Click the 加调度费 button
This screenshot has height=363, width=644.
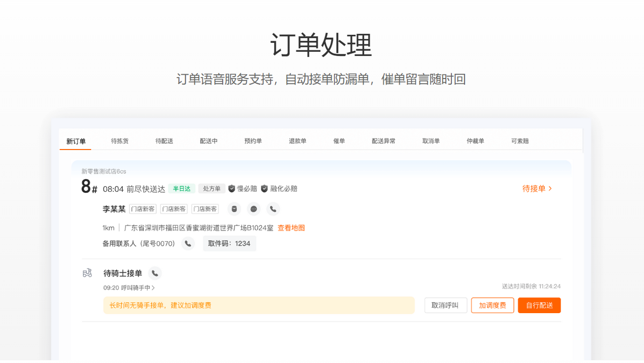(x=492, y=305)
